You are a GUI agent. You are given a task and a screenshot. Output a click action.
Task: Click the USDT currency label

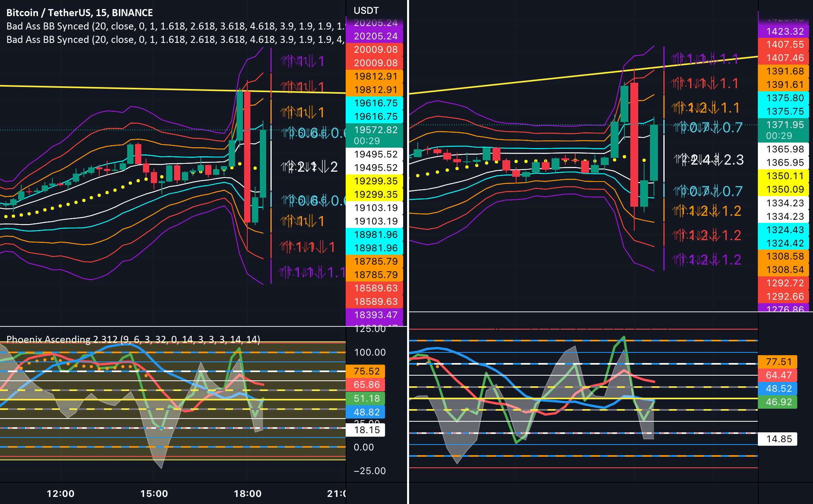[x=366, y=11]
